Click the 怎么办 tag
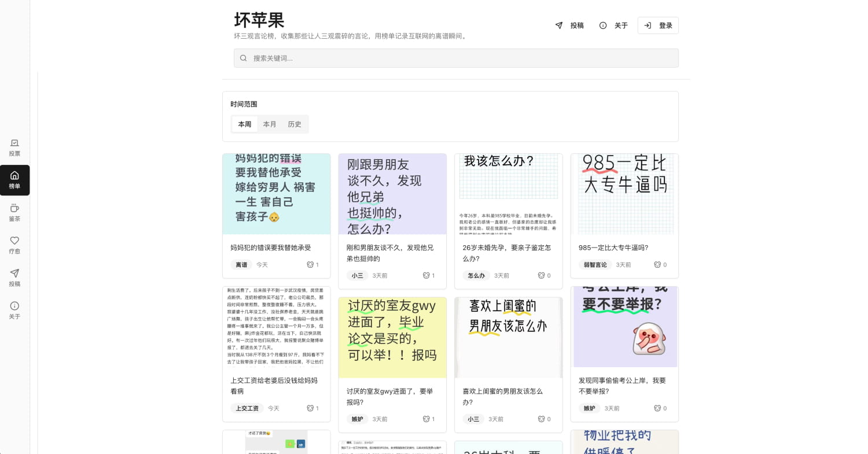The height and width of the screenshot is (454, 868). (476, 276)
